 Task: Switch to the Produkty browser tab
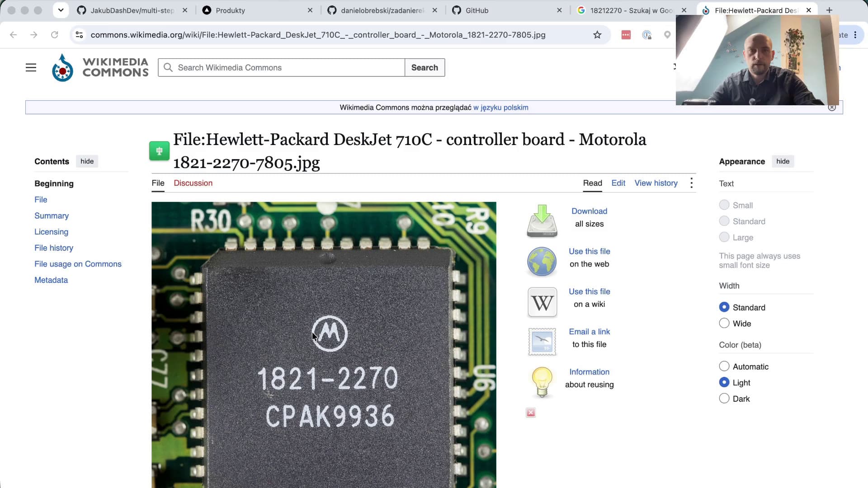pos(258,10)
